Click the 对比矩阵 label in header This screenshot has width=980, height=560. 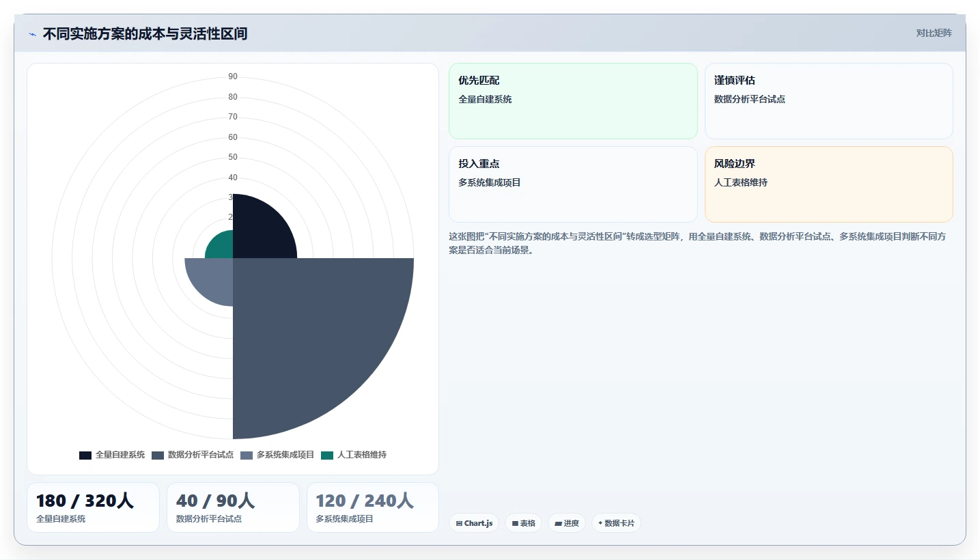[934, 33]
